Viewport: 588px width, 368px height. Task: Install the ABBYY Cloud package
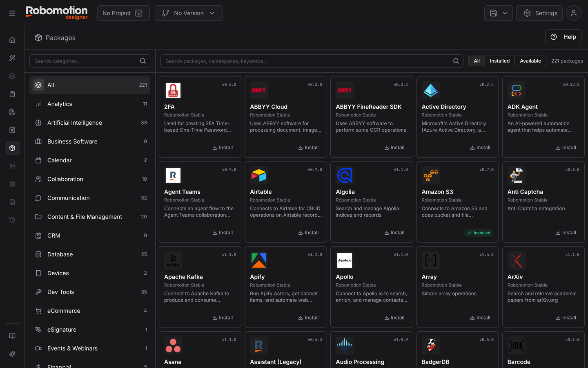(308, 148)
